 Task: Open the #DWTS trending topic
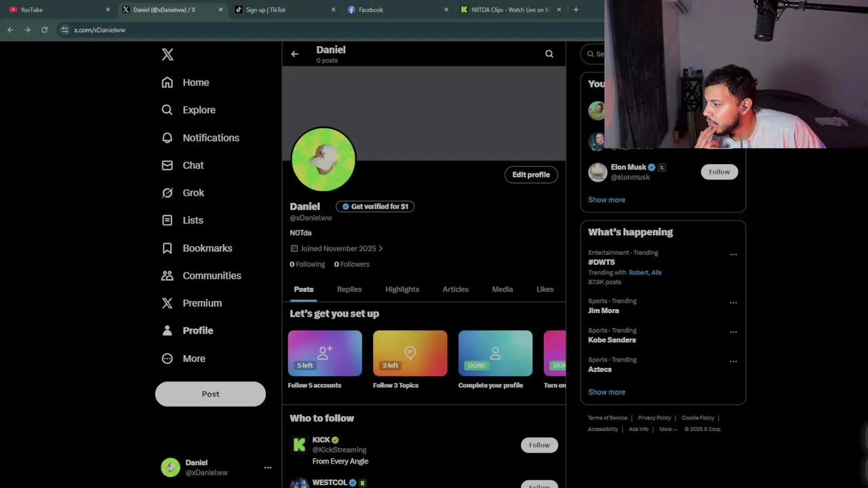click(x=601, y=262)
